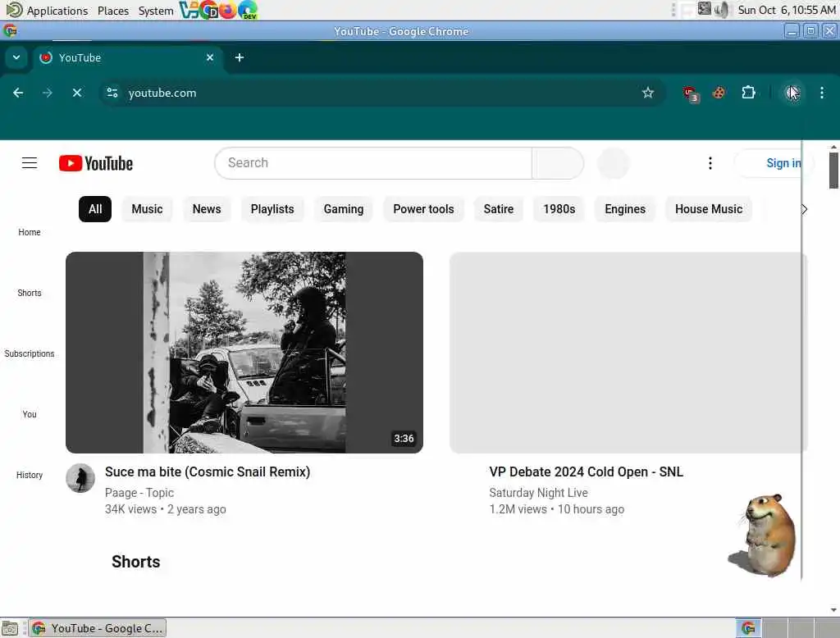Select the 1980s category chip
840x638 pixels.
click(x=559, y=209)
